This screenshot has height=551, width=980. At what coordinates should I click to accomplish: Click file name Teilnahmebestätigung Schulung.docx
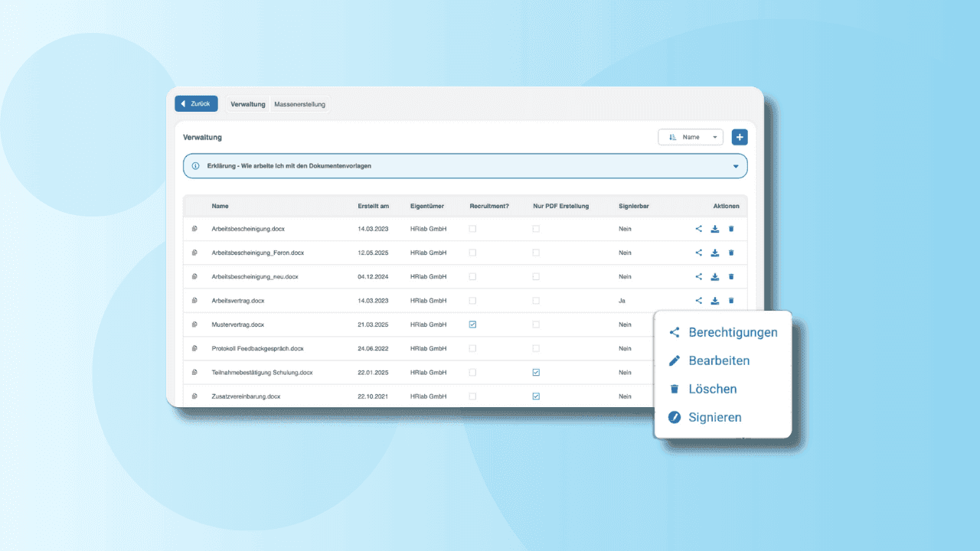[x=263, y=373]
